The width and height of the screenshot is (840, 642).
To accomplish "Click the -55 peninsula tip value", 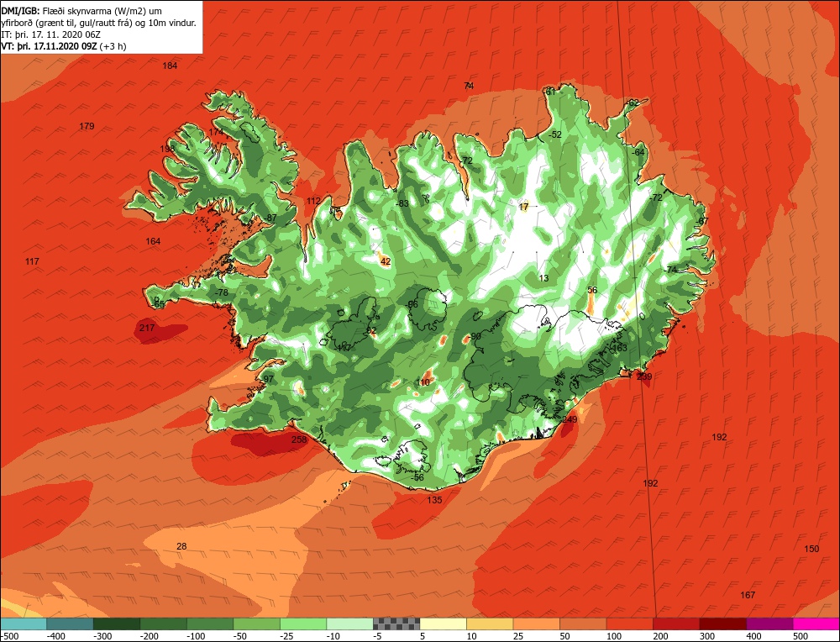I will coord(159,304).
